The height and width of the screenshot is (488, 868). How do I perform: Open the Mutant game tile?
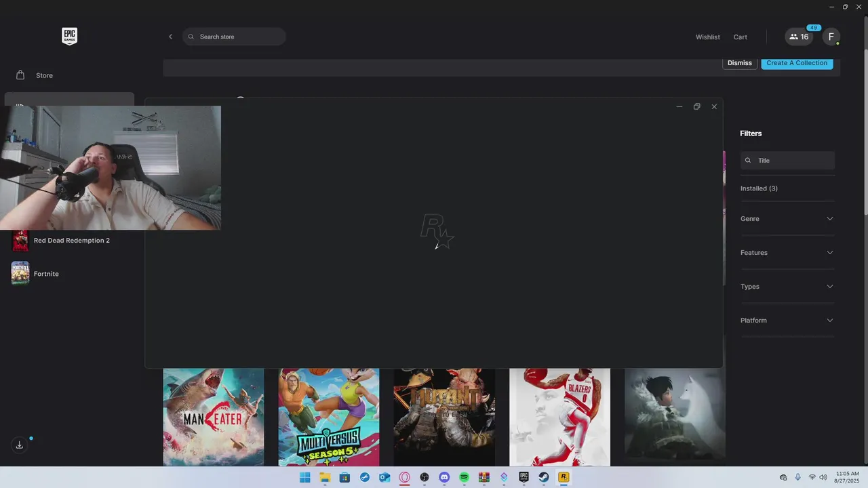444,417
